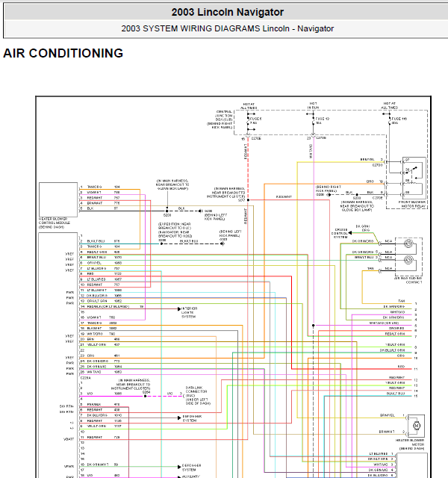Click the 'INTERIOR LIGHTS SYSTEM' label

tap(189, 312)
